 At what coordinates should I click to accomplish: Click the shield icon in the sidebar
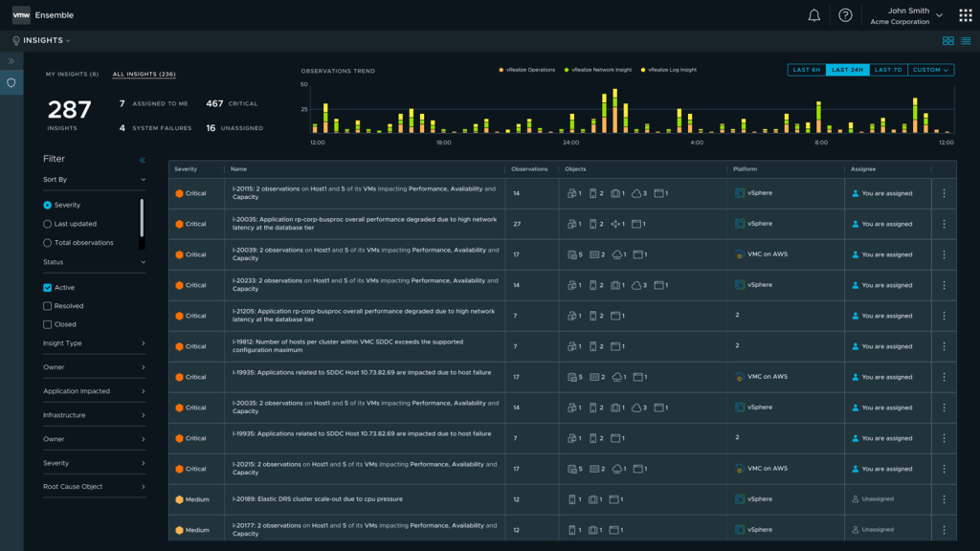click(11, 83)
